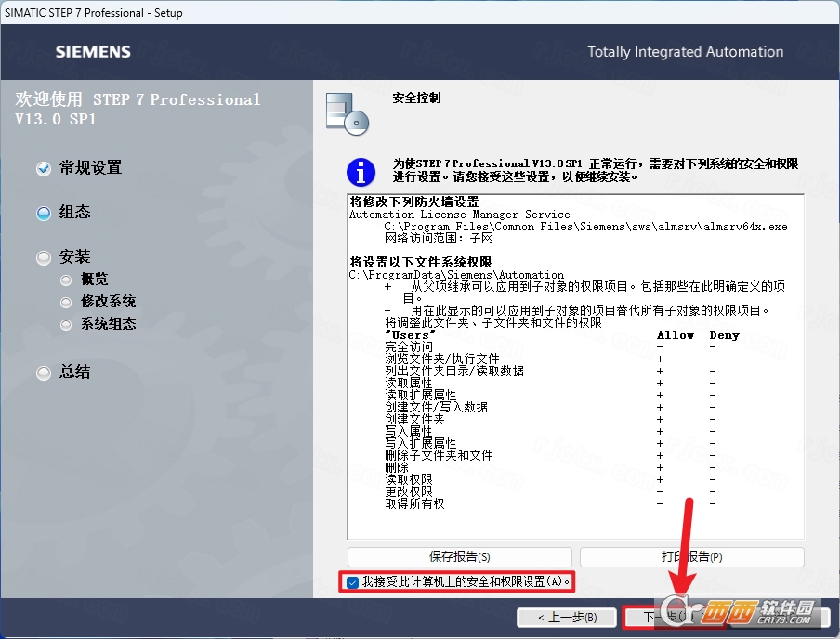The image size is (840, 639).
Task: Click the blue information icon
Action: [x=361, y=172]
